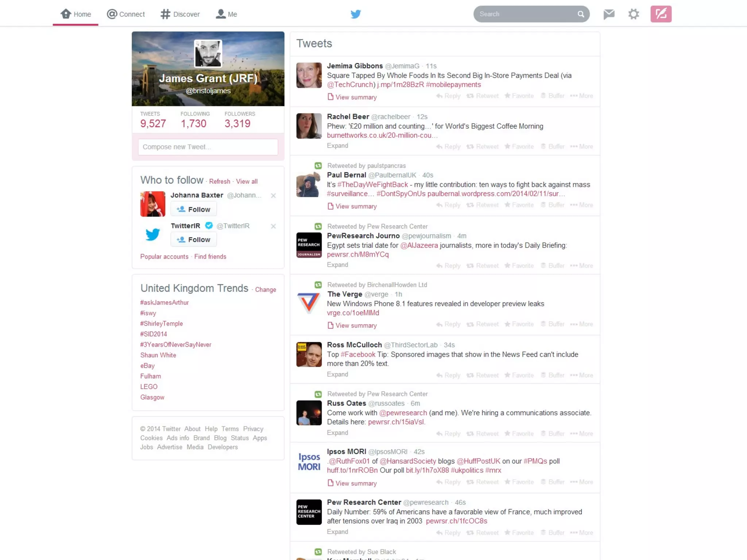
Task: Open More options on The Verge tweet
Action: (x=581, y=324)
